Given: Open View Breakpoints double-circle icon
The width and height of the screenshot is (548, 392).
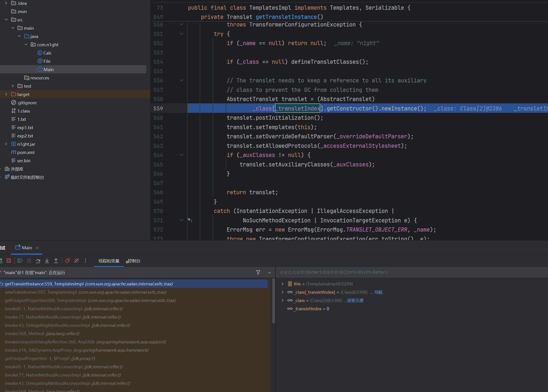Looking at the screenshot, I should pos(67,261).
